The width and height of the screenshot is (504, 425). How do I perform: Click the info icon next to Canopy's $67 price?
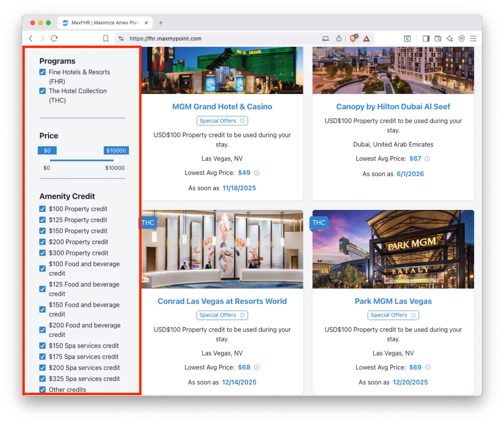pyautogui.click(x=428, y=158)
